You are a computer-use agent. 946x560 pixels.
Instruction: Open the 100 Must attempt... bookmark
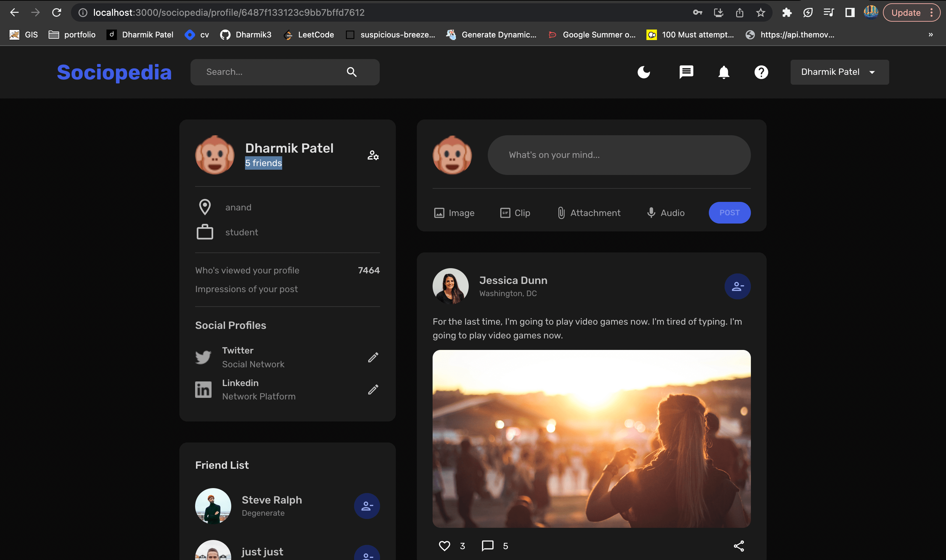click(690, 35)
